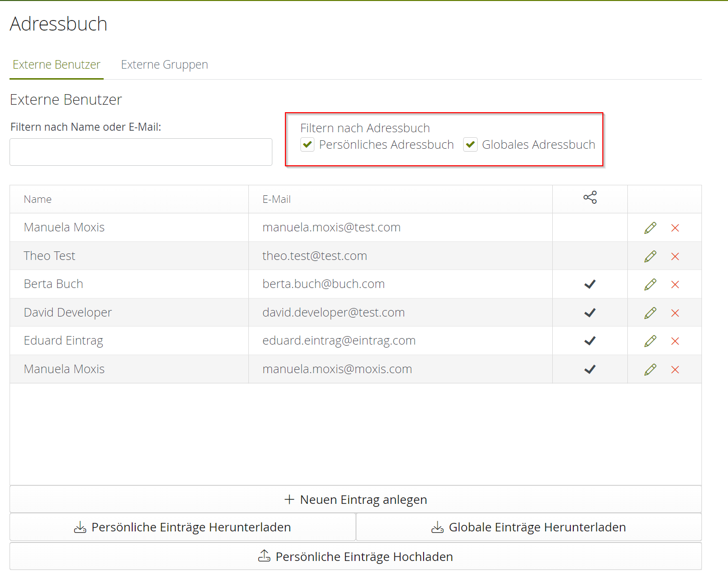Click the share icon column header
Viewport: 728px width, 585px height.
pyautogui.click(x=590, y=197)
